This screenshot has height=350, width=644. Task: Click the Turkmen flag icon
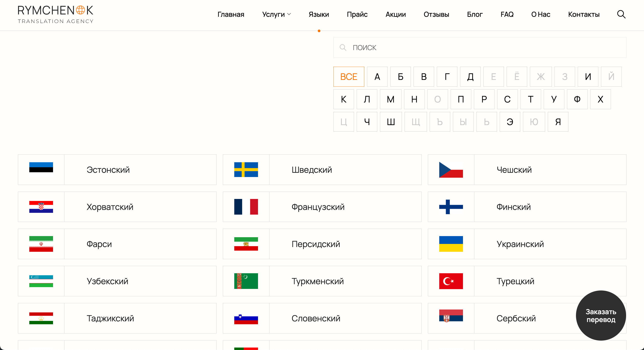[246, 281]
